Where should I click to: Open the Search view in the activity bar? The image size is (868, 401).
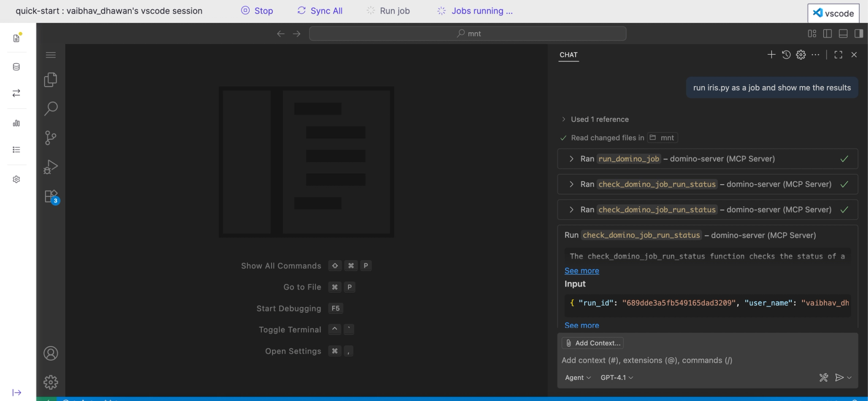click(x=51, y=109)
